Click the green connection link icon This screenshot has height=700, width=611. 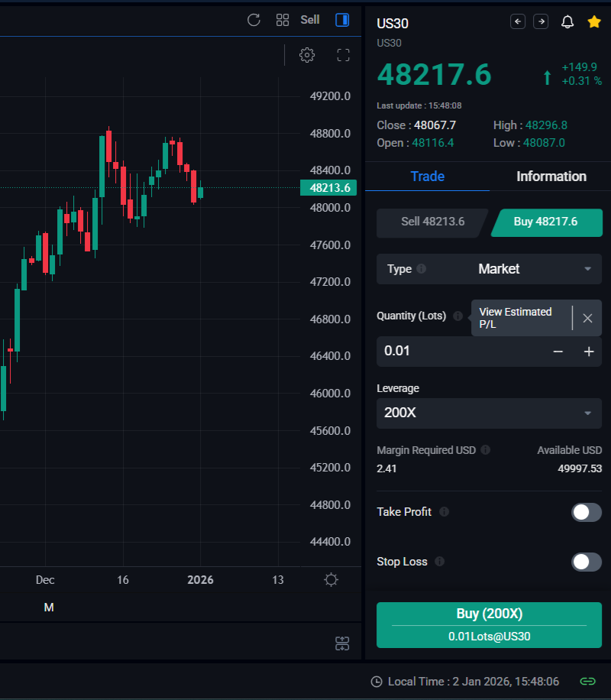(x=587, y=681)
